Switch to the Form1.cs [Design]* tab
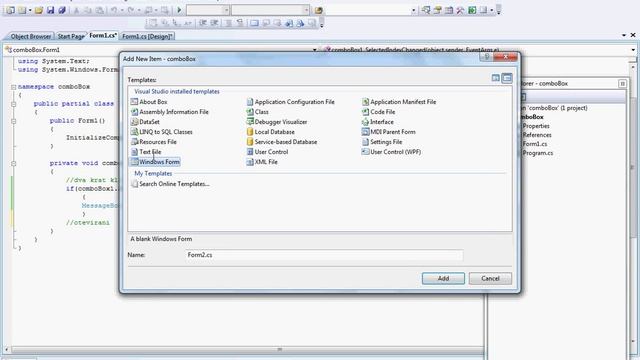 pos(147,36)
